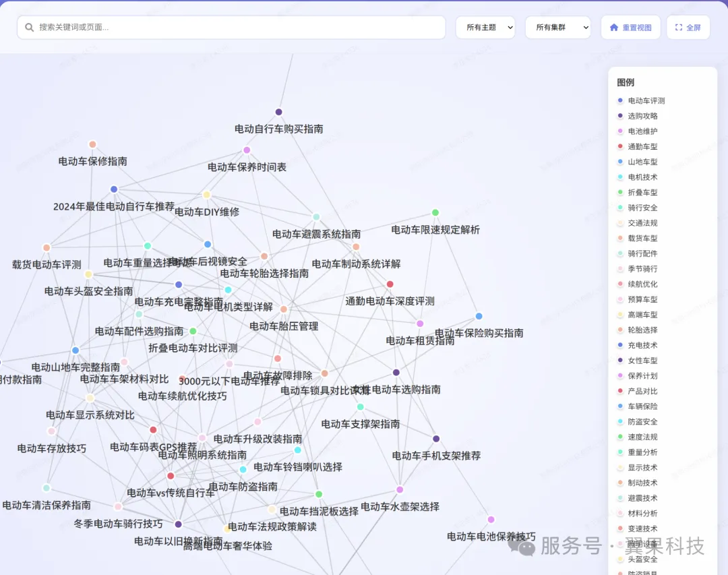Click legend entry 保养计划
728x575 pixels.
click(638, 375)
